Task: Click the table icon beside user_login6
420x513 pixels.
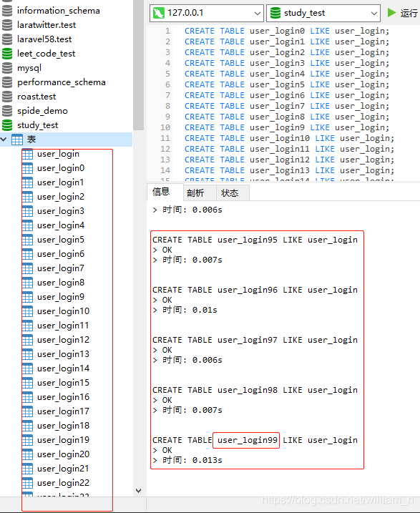Action: pyautogui.click(x=27, y=254)
